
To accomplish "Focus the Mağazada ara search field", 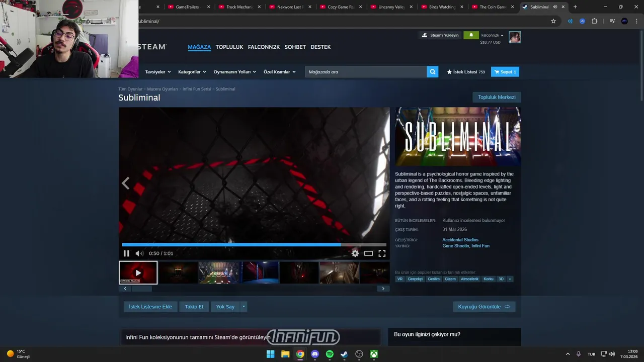I will (x=366, y=72).
